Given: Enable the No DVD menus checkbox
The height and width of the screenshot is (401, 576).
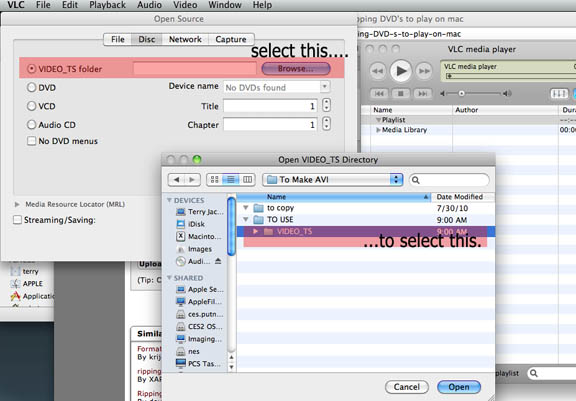Looking at the screenshot, I should (x=32, y=141).
